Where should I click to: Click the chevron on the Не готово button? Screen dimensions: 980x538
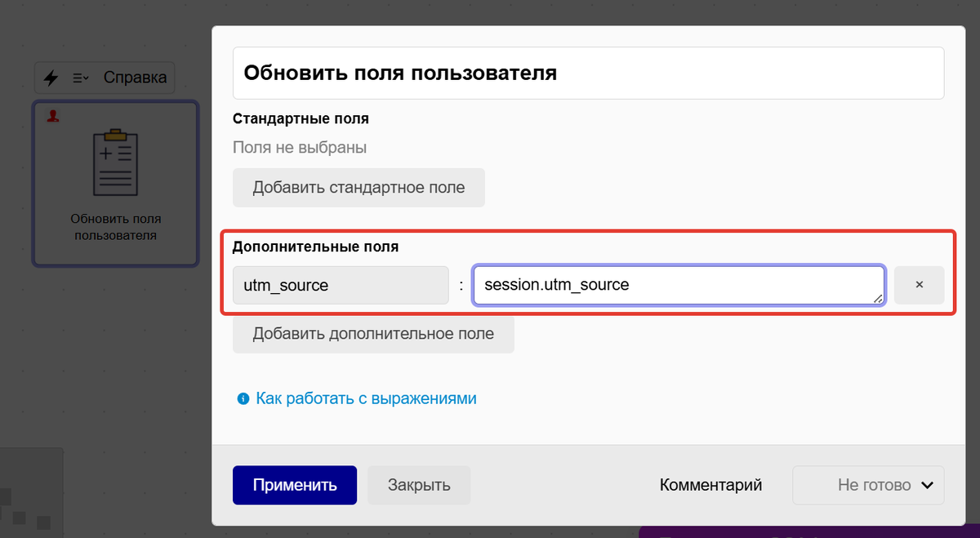pyautogui.click(x=929, y=485)
